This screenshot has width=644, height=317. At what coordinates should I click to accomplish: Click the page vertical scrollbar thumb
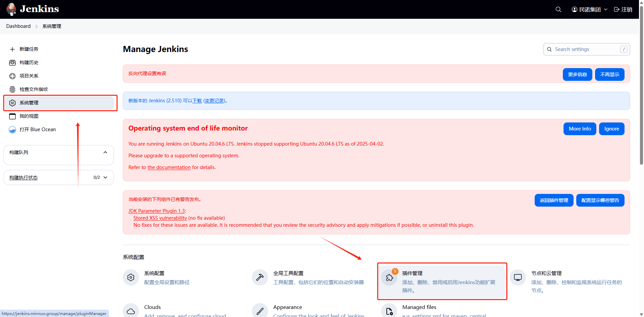[x=641, y=86]
